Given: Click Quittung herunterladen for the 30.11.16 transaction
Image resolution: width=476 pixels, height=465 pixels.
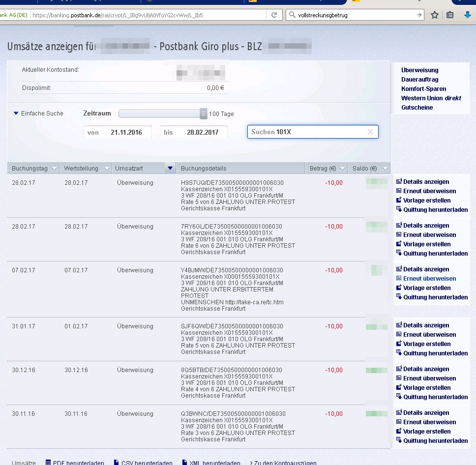Looking at the screenshot, I should click(435, 441).
